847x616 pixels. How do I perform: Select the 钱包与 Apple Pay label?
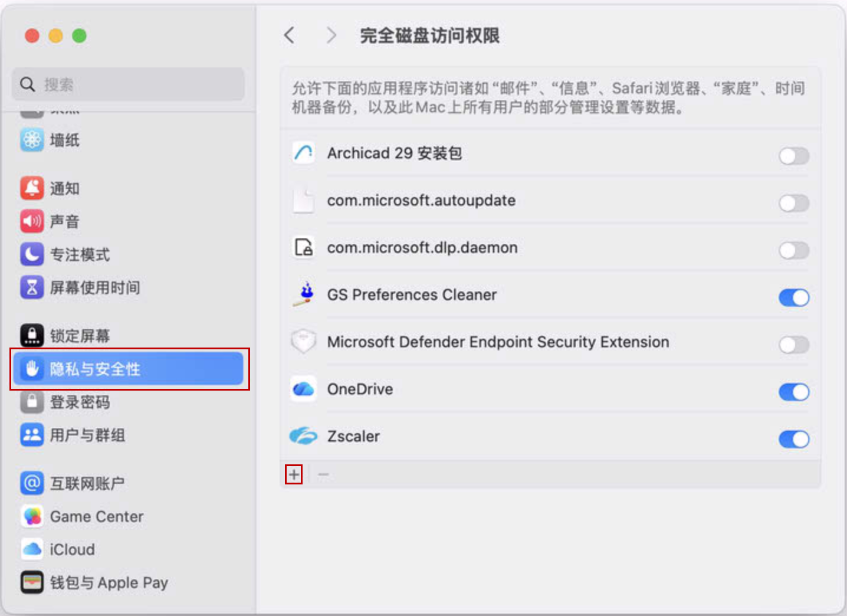109,583
